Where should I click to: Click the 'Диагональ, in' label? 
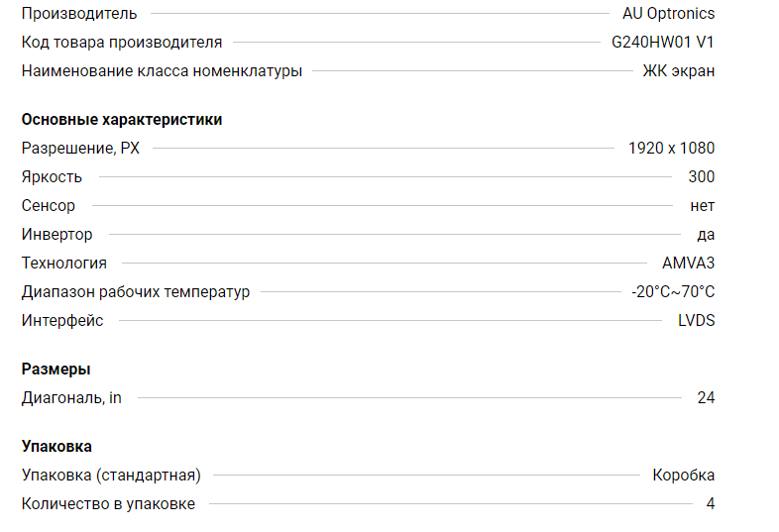(x=71, y=398)
